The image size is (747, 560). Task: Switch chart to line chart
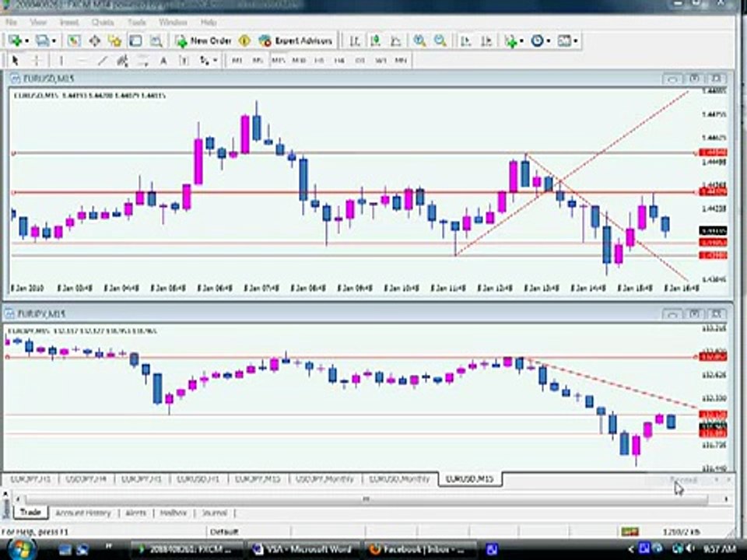[x=396, y=41]
